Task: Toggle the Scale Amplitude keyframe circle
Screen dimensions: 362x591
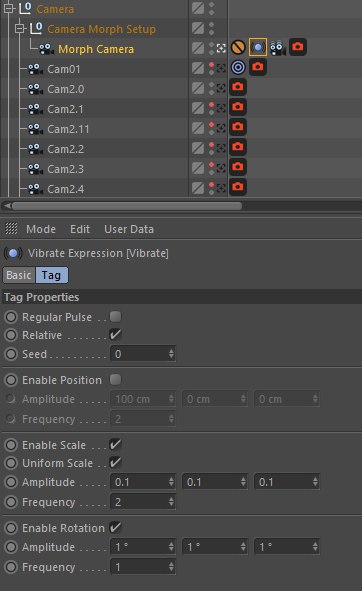Action: 11,482
